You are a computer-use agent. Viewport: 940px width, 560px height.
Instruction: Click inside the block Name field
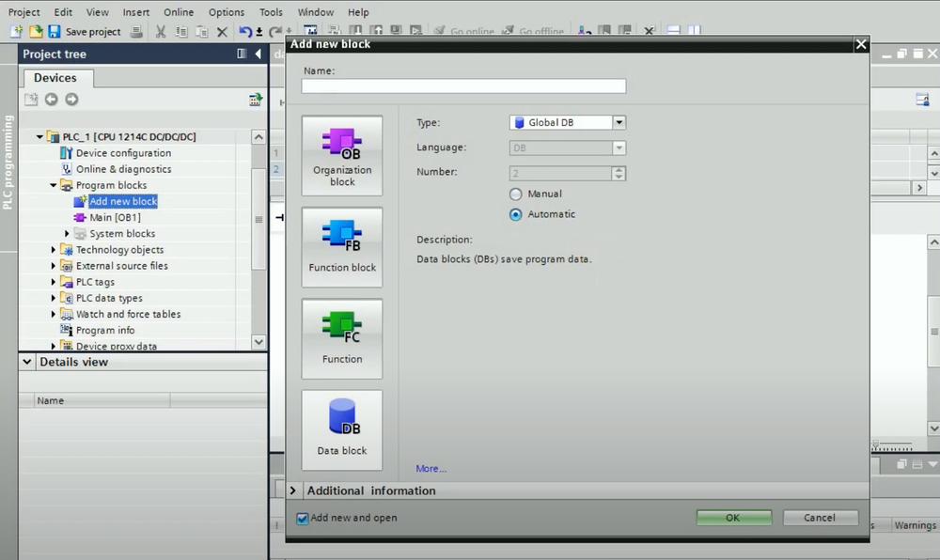[462, 86]
